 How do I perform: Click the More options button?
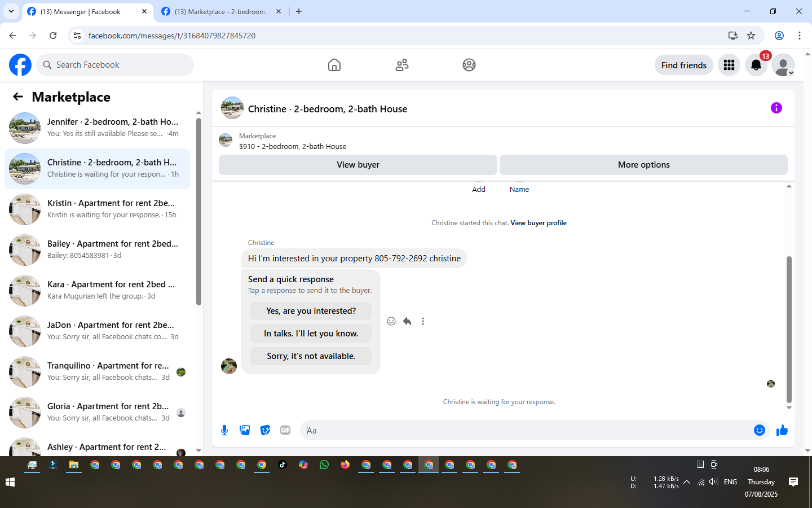tap(643, 165)
